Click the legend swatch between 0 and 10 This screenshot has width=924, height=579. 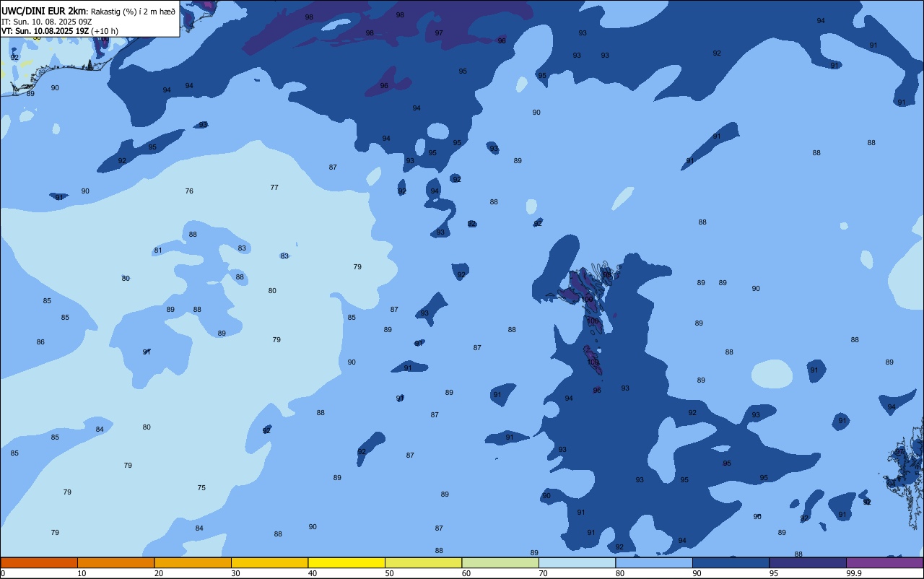pyautogui.click(x=39, y=562)
